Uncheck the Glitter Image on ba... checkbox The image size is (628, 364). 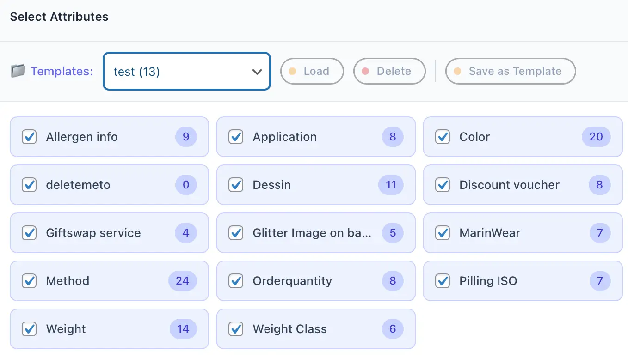pyautogui.click(x=236, y=233)
